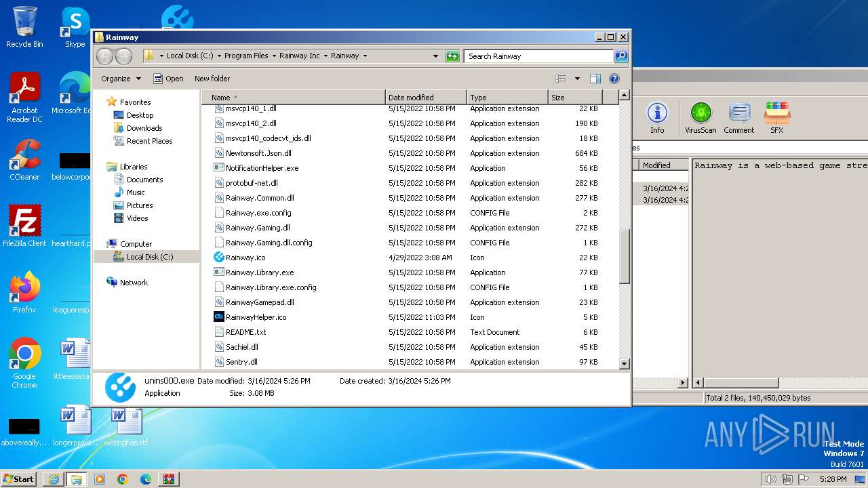Open Google Chrome desktop shortcut
Screen dimensions: 868x488
[x=24, y=363]
